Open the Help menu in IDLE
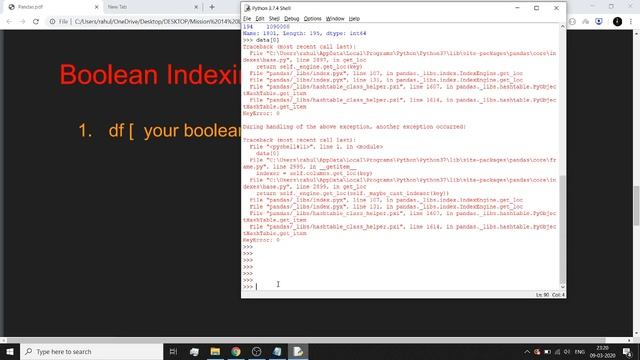The width and height of the screenshot is (640, 360). point(354,19)
